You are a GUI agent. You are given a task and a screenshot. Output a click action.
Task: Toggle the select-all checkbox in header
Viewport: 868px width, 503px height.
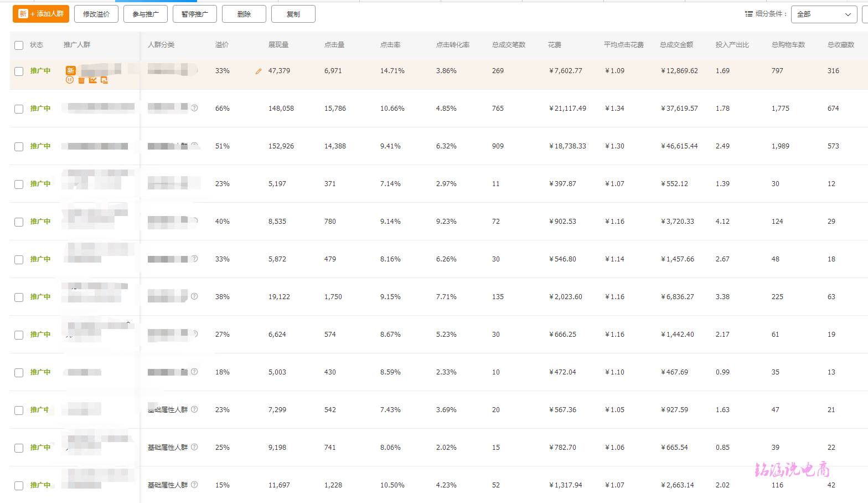pyautogui.click(x=19, y=45)
